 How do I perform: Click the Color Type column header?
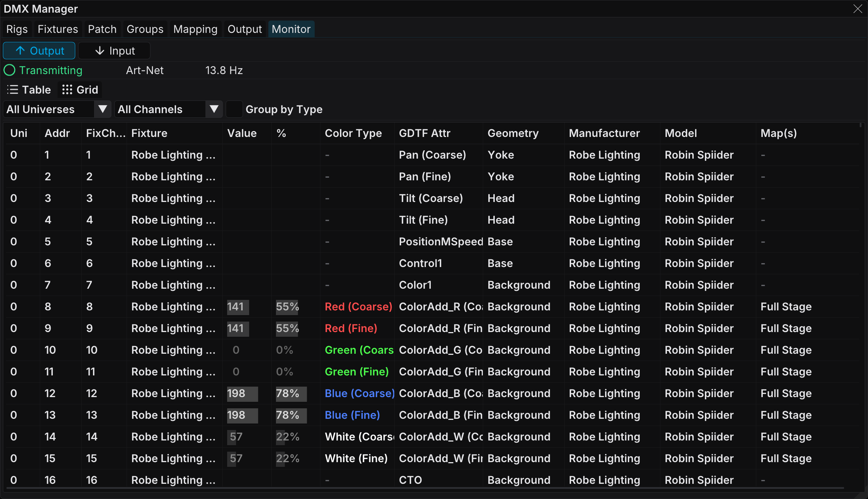[353, 133]
